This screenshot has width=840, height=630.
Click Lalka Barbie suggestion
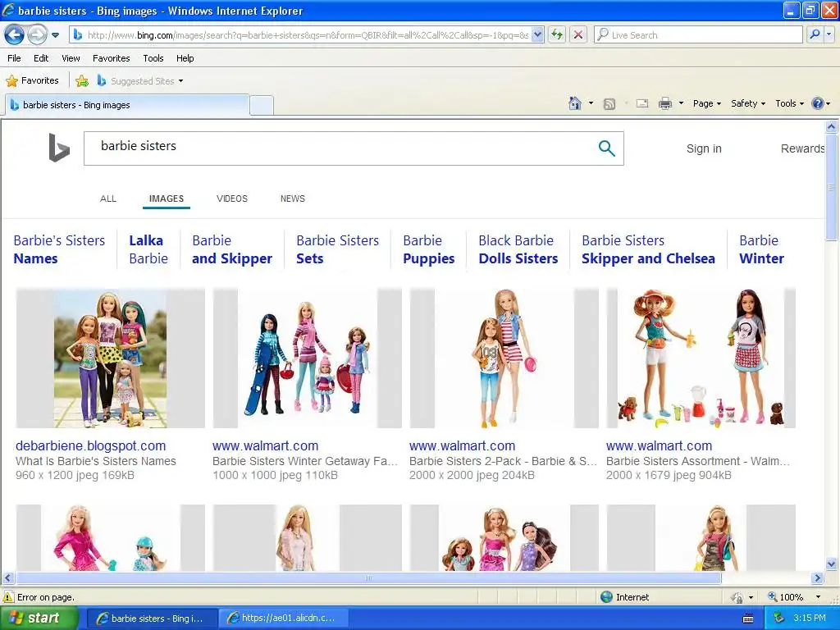[x=148, y=249]
